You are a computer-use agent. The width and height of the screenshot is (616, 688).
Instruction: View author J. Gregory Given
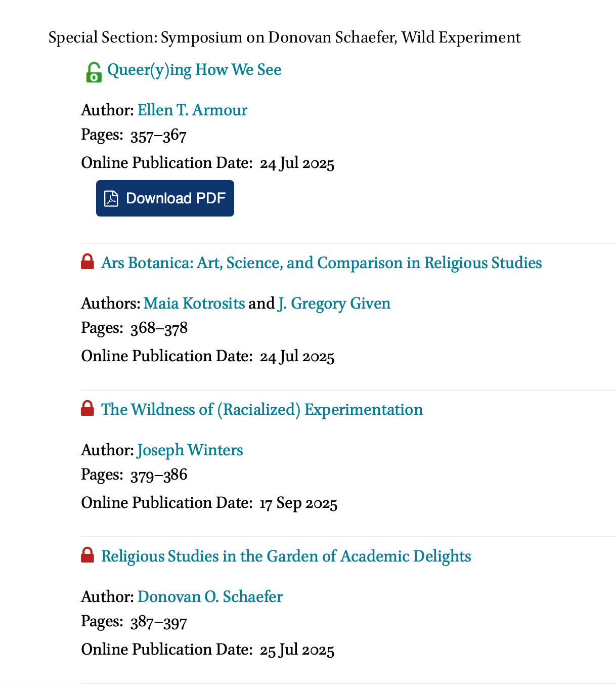pyautogui.click(x=334, y=304)
